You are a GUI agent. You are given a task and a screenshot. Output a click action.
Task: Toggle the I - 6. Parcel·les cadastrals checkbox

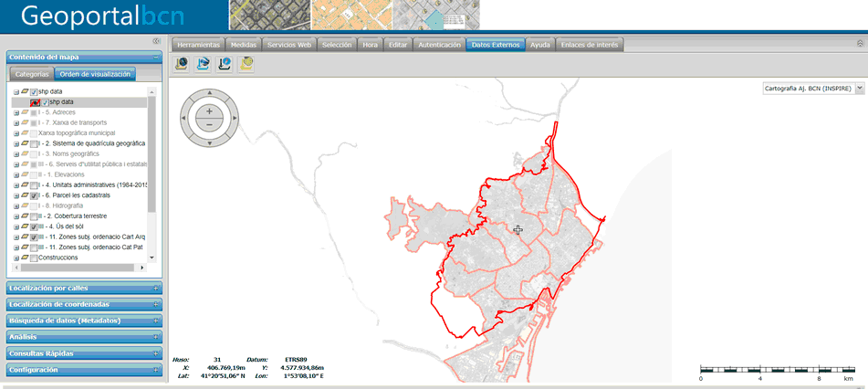pos(34,195)
